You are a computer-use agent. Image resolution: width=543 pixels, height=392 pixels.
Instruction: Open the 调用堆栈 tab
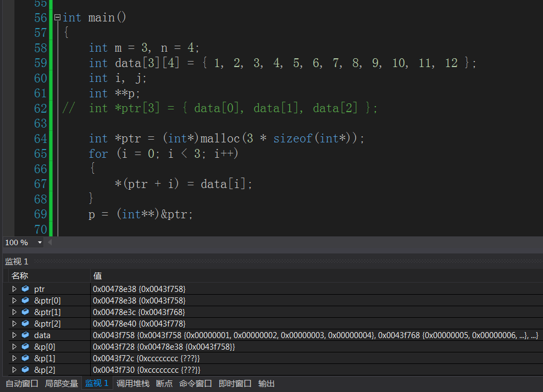[133, 384]
